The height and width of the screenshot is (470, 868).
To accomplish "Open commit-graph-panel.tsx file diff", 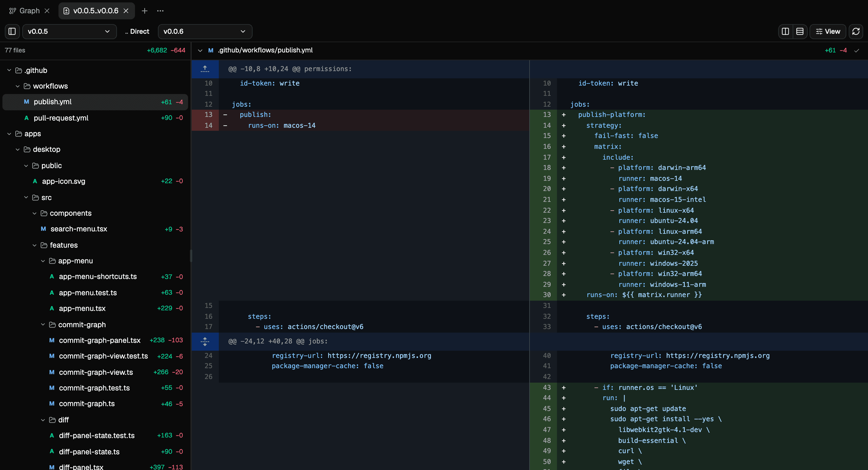I will [95, 340].
